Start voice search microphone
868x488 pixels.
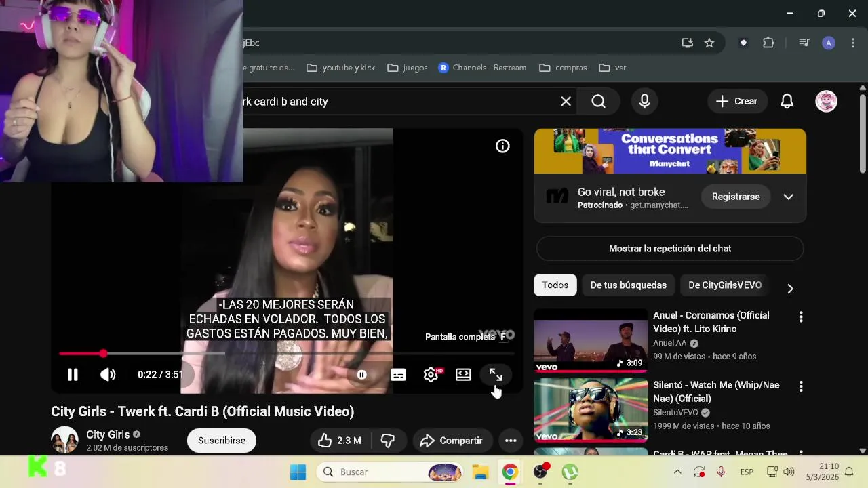[x=644, y=102]
